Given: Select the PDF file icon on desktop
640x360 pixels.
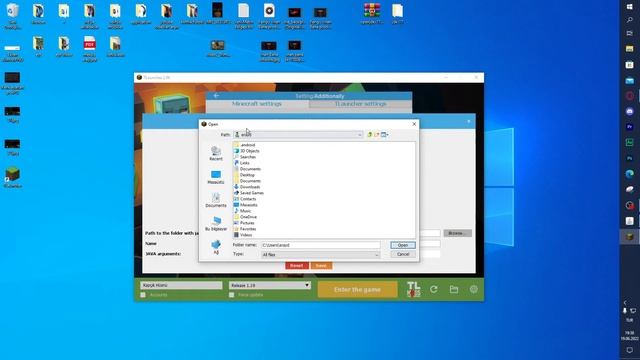Looking at the screenshot, I should 90,49.
